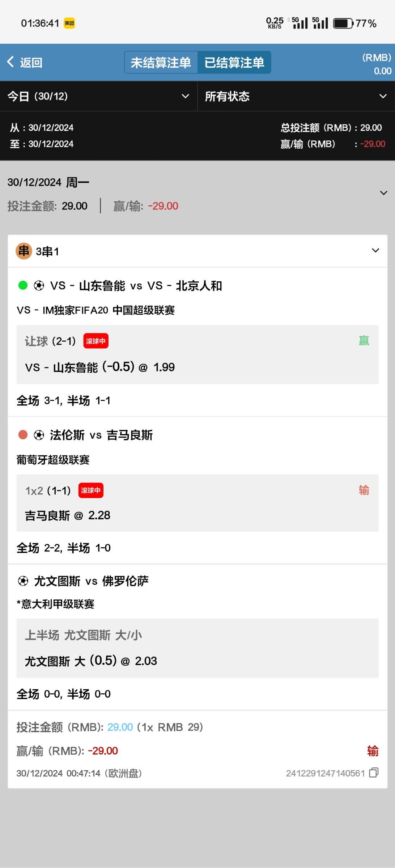Tap the orange 串 parlay badge
The height and width of the screenshot is (868, 395).
click(24, 251)
